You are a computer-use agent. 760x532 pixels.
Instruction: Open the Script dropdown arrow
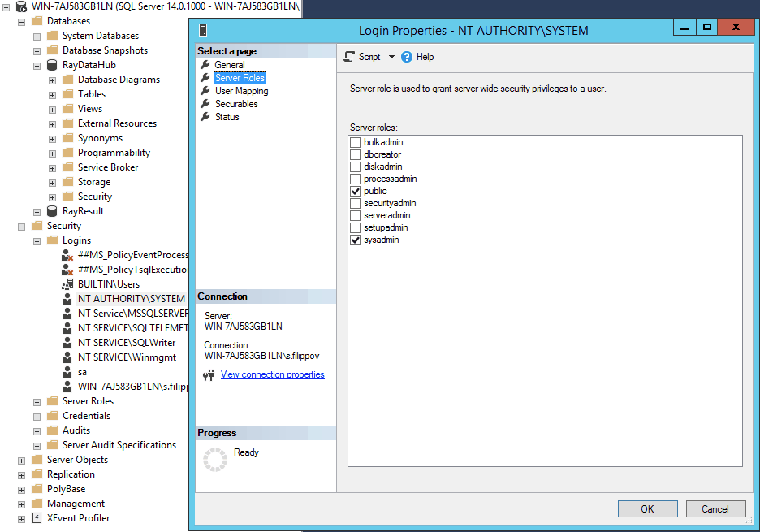point(391,57)
